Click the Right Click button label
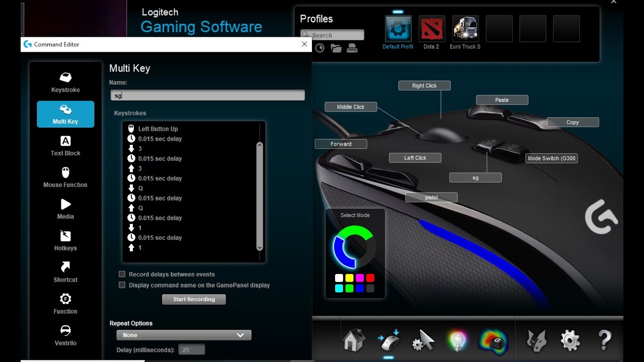The height and width of the screenshot is (362, 644). (x=425, y=85)
